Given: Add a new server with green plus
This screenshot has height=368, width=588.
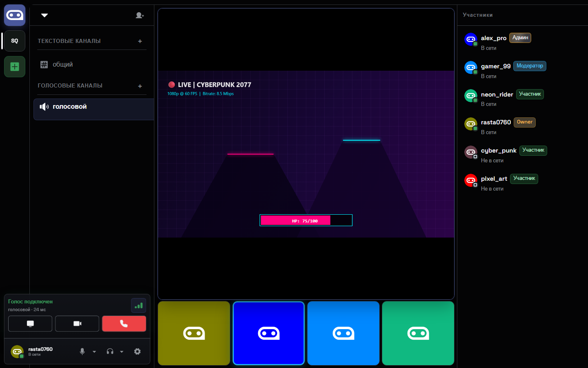Looking at the screenshot, I should (15, 67).
